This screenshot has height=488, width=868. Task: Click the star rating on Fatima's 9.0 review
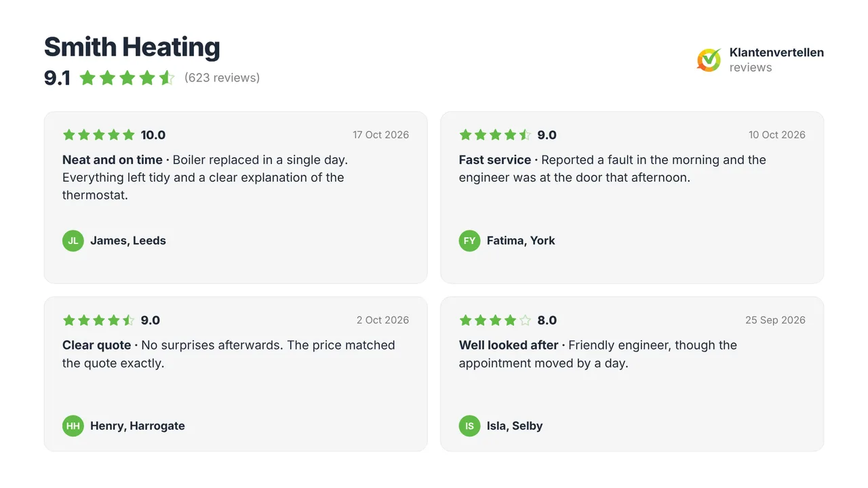point(495,135)
